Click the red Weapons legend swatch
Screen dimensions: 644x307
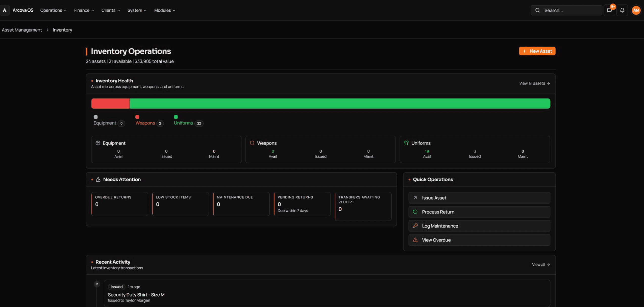tap(137, 117)
